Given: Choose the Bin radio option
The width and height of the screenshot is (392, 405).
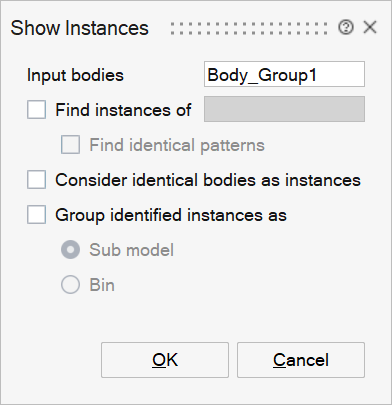Looking at the screenshot, I should point(70,285).
